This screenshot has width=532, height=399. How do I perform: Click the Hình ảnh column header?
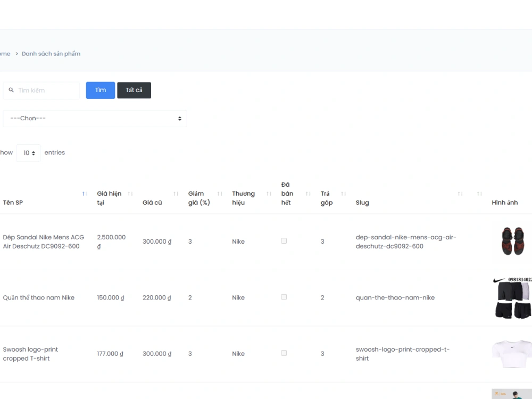505,203
